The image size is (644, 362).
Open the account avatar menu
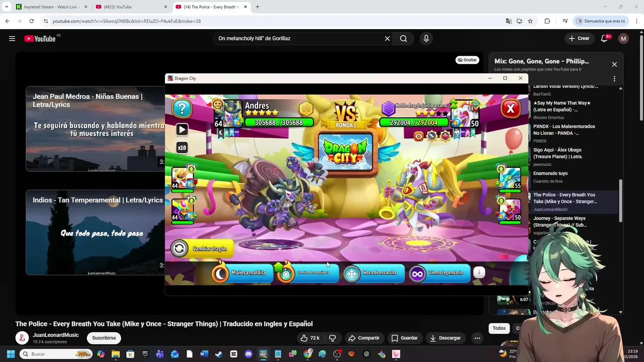point(623,38)
